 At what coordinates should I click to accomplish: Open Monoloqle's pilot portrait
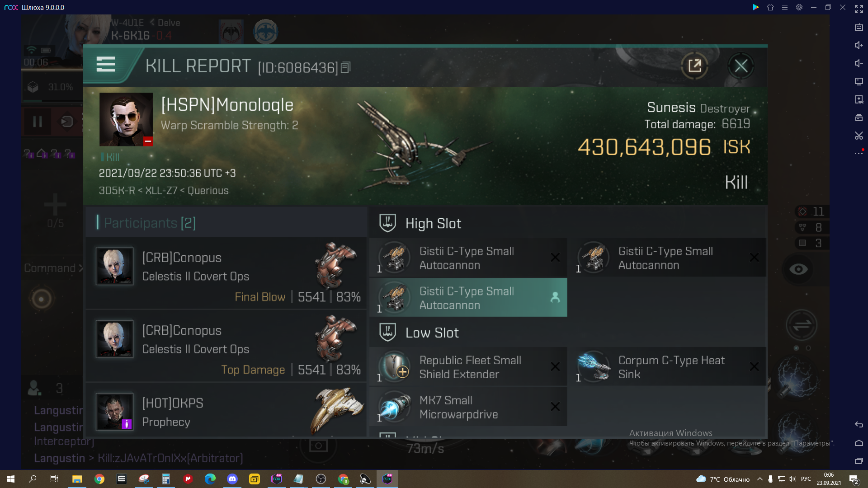[x=126, y=119]
